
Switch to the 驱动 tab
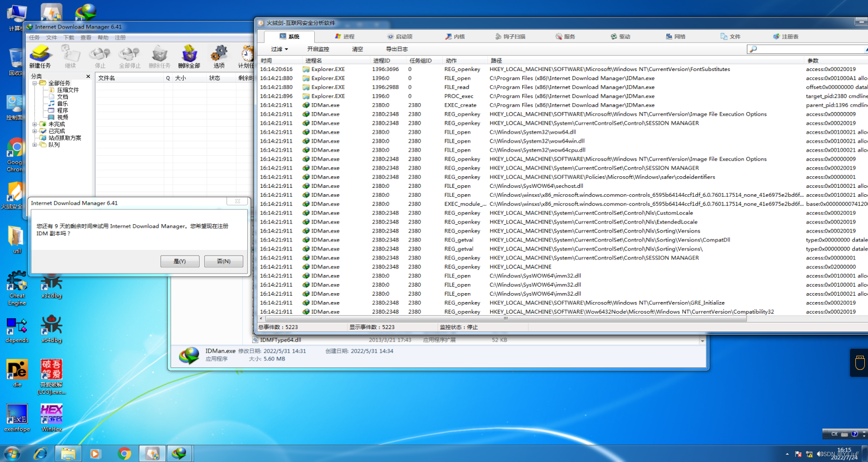621,36
